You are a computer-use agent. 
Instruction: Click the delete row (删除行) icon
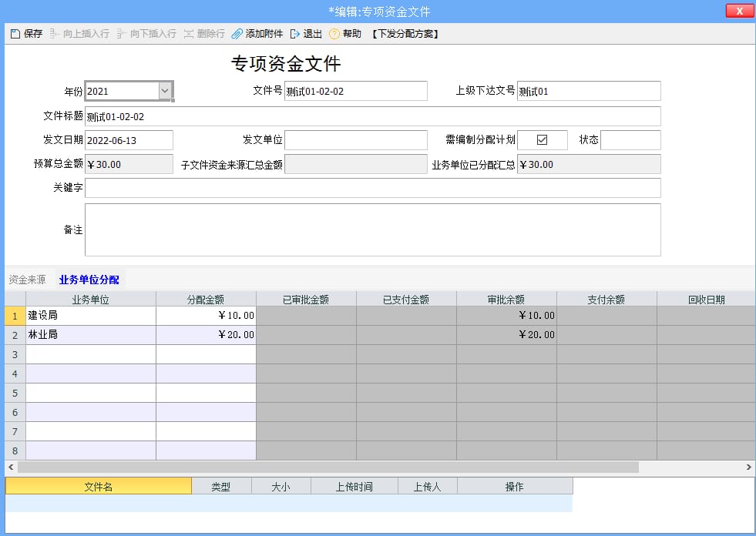189,34
